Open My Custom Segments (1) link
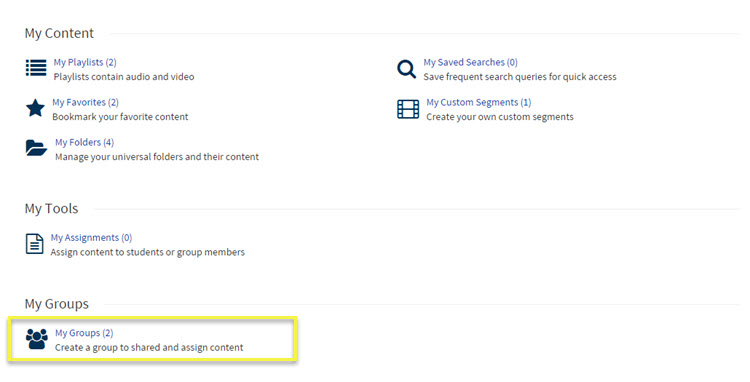Viewport: 750px width, 382px height. (x=478, y=102)
